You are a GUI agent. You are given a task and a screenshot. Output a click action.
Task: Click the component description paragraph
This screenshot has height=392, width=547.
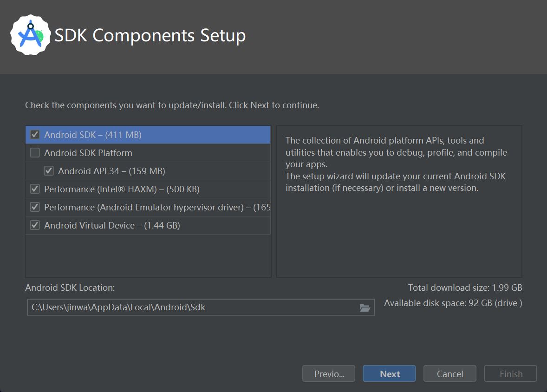[396, 164]
